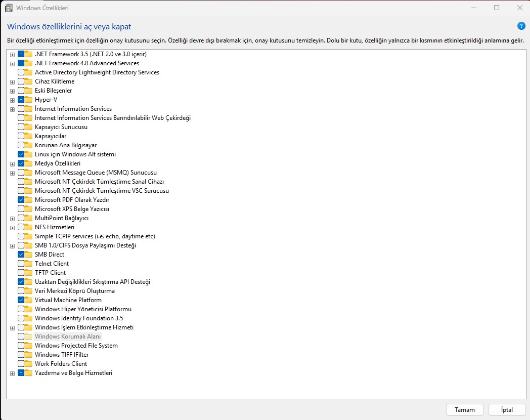Click the Telnet Client folder icon
530x420 pixels.
(x=28, y=264)
